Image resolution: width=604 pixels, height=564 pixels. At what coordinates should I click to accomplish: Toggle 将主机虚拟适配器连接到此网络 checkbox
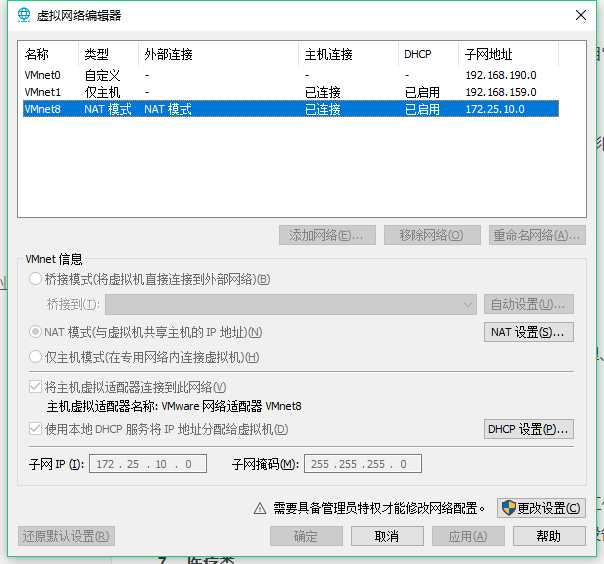pyautogui.click(x=35, y=386)
